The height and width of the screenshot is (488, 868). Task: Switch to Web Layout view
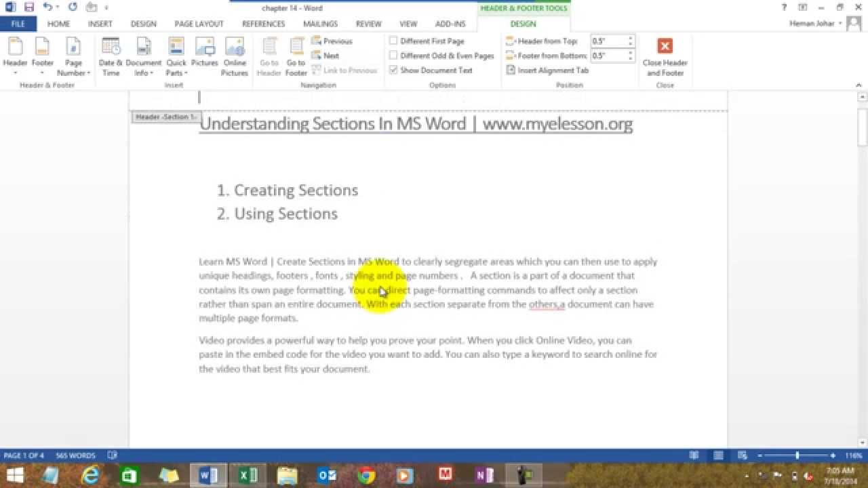[741, 455]
